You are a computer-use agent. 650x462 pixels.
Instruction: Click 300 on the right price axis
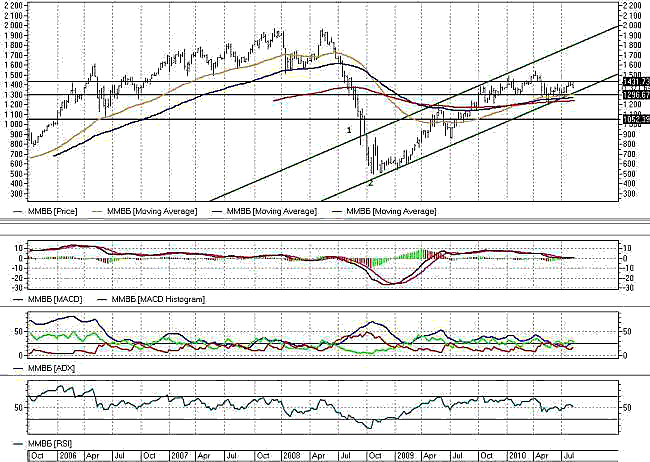(x=629, y=194)
